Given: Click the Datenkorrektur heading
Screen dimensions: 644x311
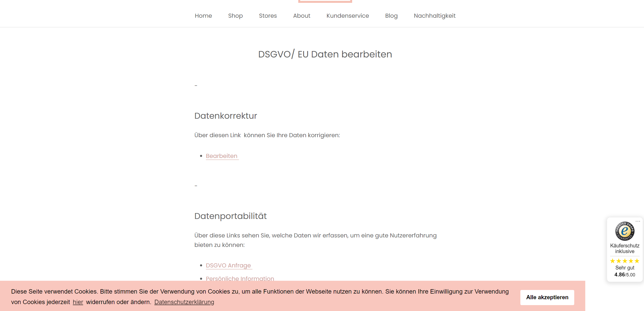Looking at the screenshot, I should click(225, 116).
